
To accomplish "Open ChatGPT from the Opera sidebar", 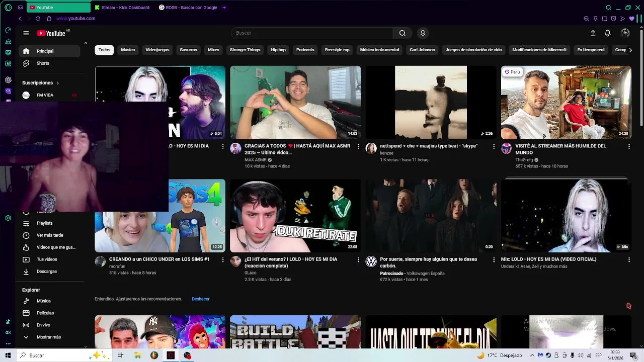I will pos(8,79).
